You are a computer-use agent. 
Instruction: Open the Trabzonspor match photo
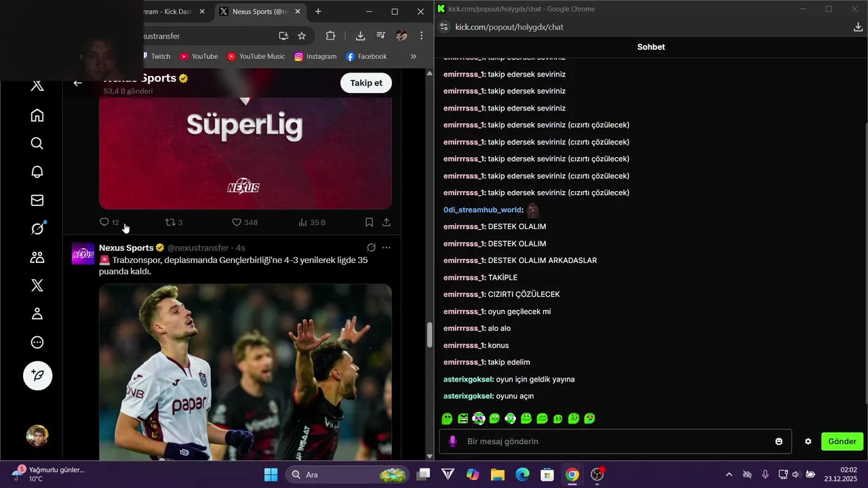click(x=245, y=372)
